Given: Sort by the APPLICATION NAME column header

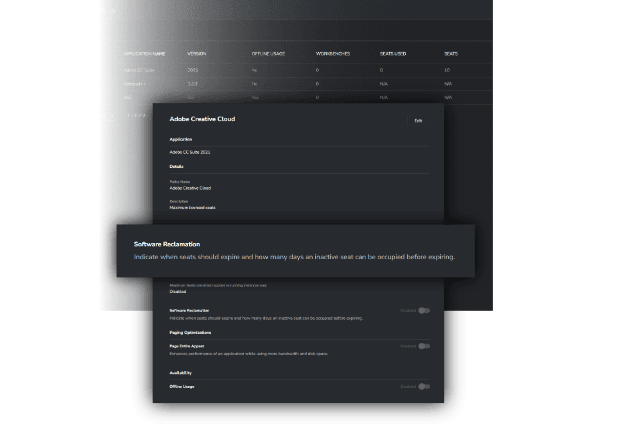Looking at the screenshot, I should click(144, 54).
